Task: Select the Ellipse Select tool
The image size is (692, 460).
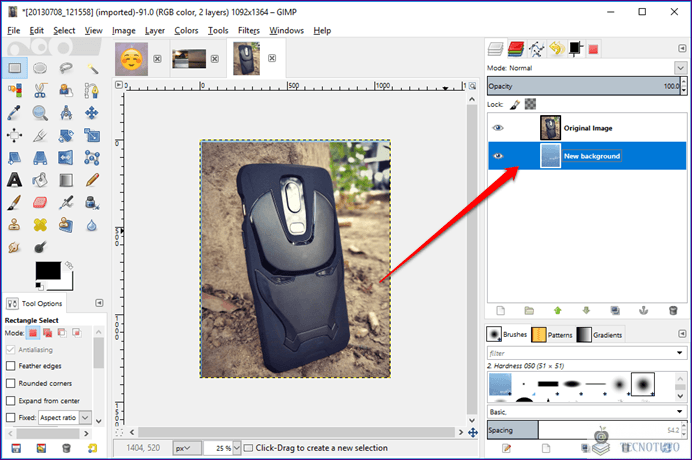Action: 40,68
